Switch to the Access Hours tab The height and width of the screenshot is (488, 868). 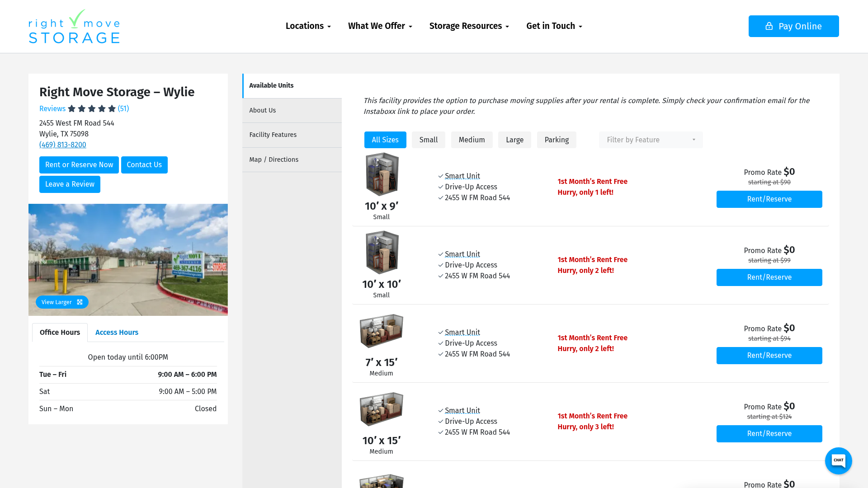117,333
